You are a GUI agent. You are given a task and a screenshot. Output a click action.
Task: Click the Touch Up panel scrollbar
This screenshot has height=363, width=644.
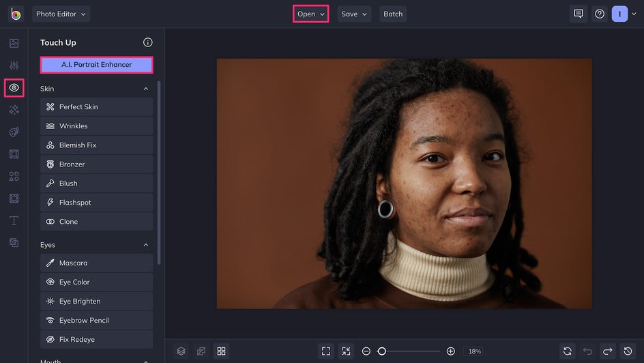click(159, 173)
